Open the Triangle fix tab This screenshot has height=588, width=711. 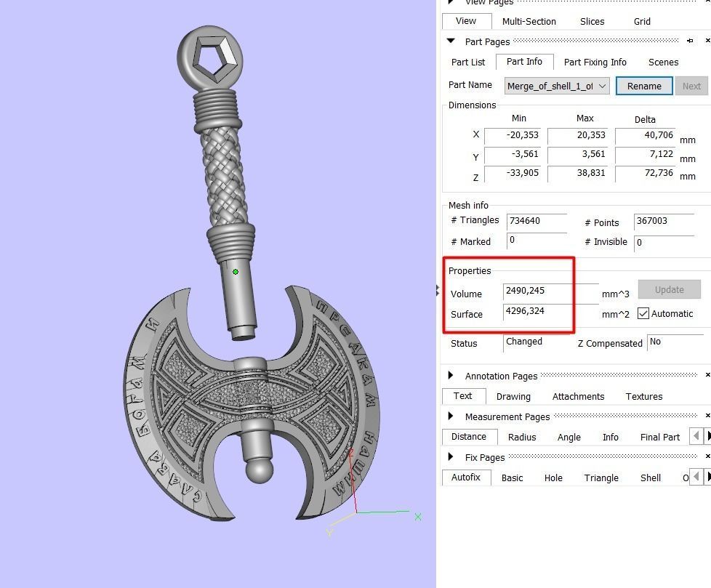pos(600,478)
